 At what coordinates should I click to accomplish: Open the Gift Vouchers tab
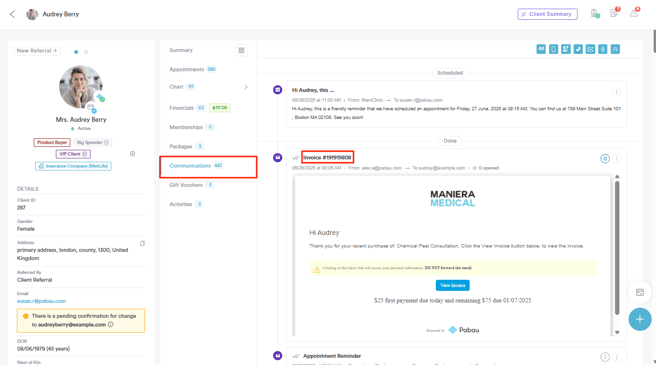point(186,185)
